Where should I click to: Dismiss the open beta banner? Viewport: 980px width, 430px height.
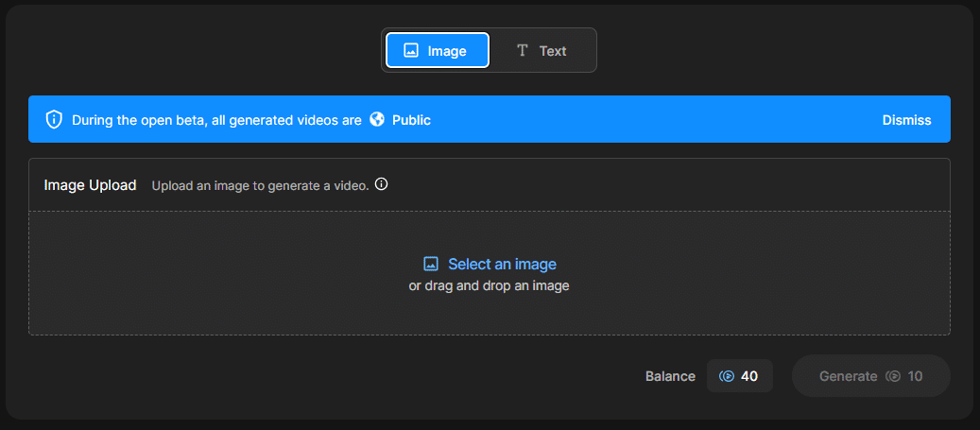pos(906,120)
